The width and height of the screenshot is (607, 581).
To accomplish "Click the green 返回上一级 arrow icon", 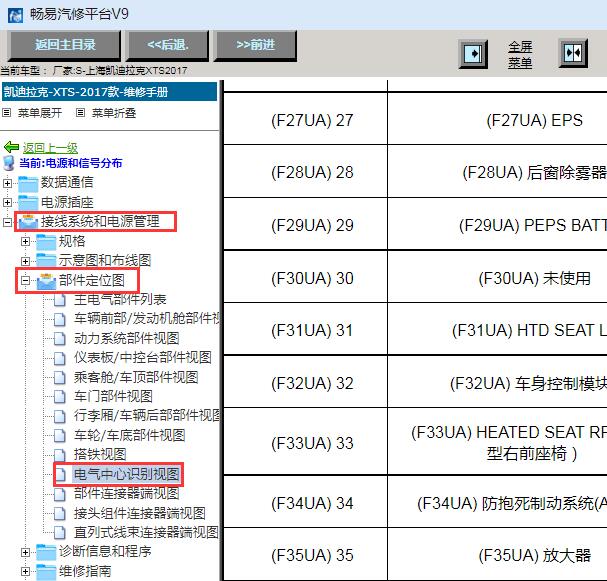I will pos(11,147).
